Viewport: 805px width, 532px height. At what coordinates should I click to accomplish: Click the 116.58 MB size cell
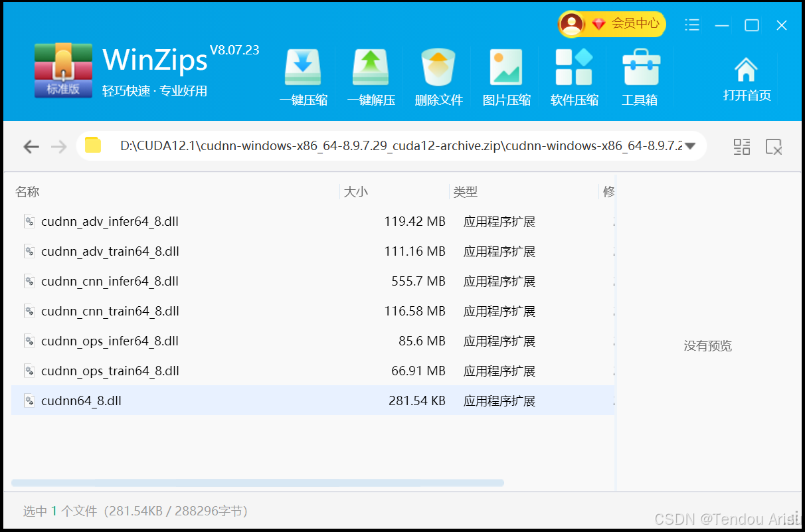point(414,311)
